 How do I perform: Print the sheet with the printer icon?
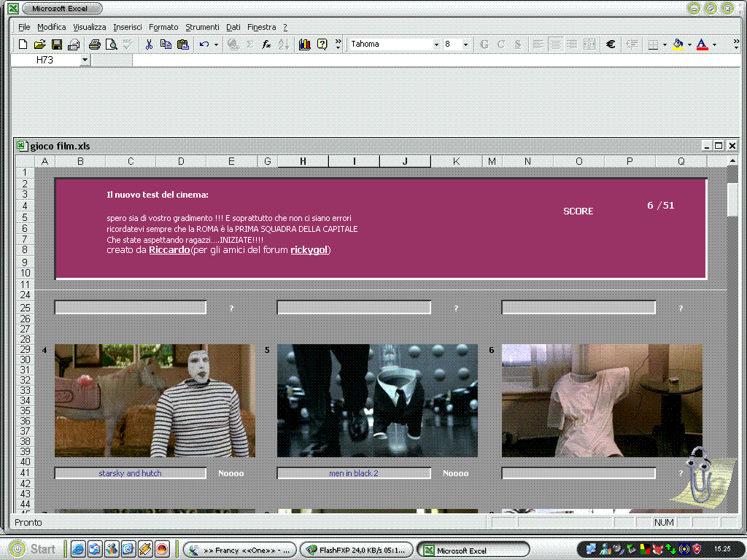tap(94, 44)
